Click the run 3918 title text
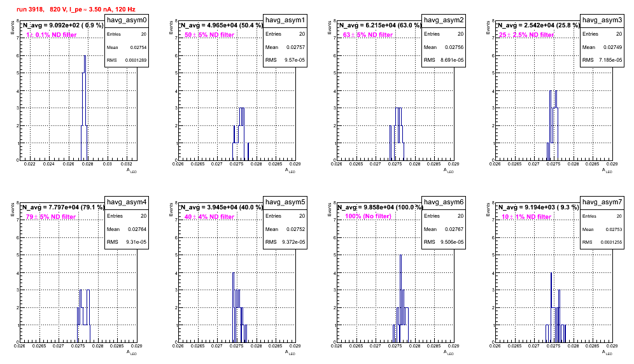Screen dimensions: 634x364 click(76, 10)
